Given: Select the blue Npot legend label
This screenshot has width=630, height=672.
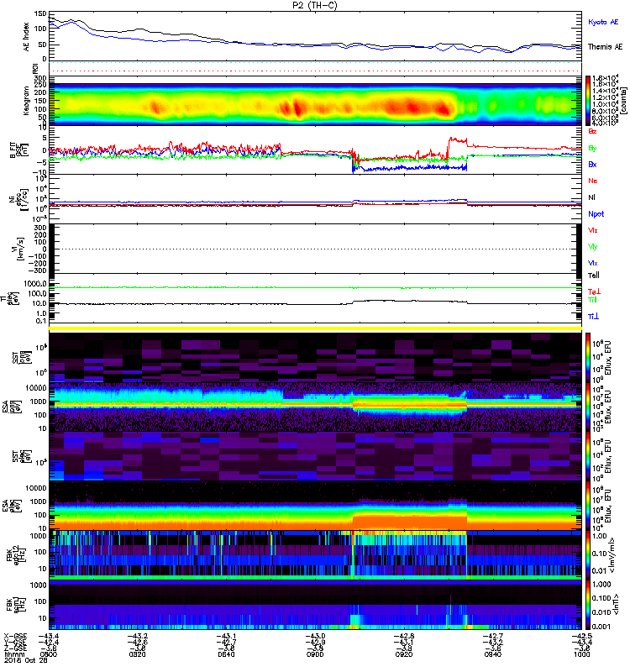Looking at the screenshot, I should pos(596,214).
